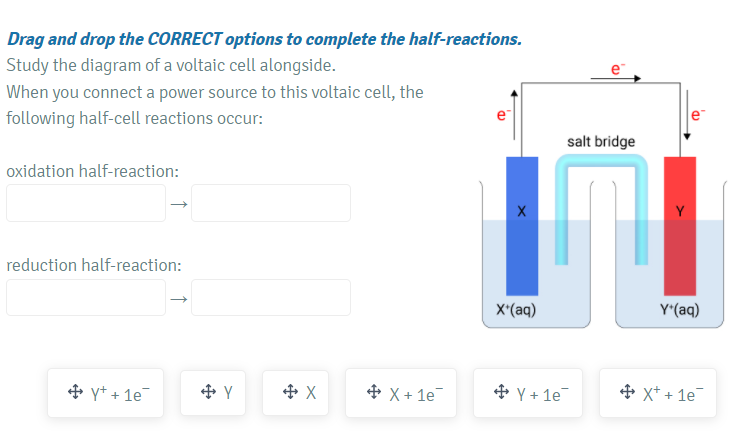Click the "salt bridge" text label
The height and width of the screenshot is (439, 734).
pos(600,142)
